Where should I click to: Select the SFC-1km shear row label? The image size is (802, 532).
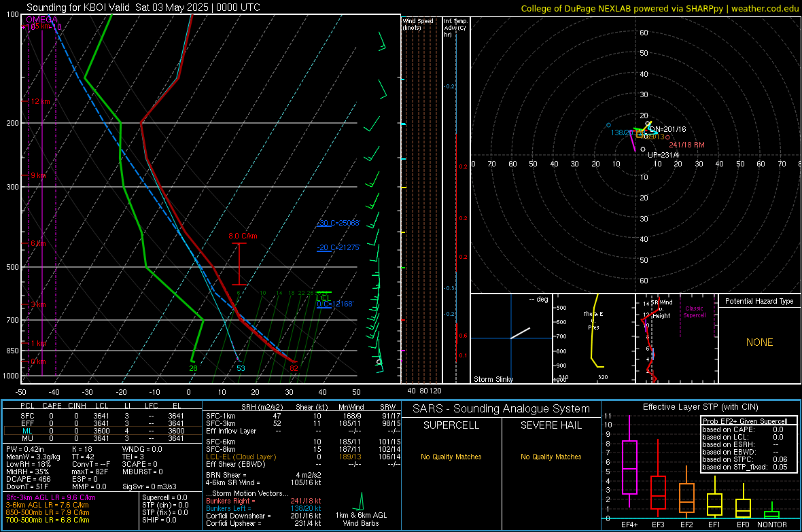220,416
